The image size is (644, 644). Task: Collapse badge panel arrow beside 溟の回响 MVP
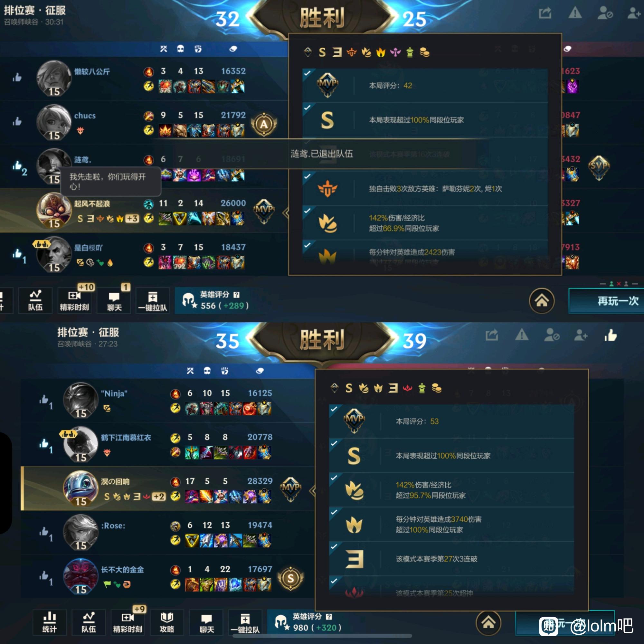pos(312,491)
